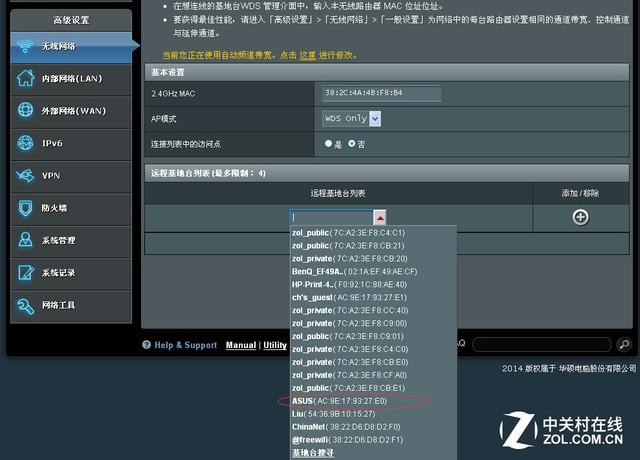This screenshot has width=640, height=460.
Task: Select zol_private (7C:A2:3E:F8:CC:40) entry
Action: pos(350,311)
